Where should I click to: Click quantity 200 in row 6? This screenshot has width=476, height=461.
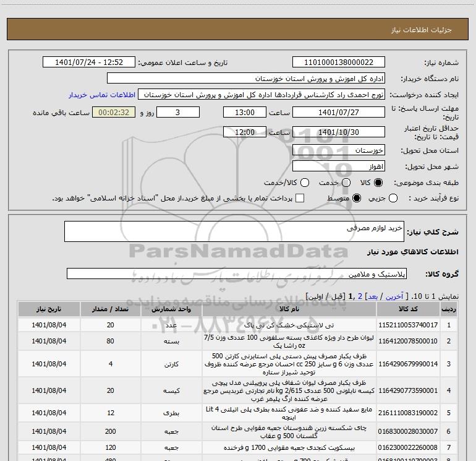tap(110, 431)
